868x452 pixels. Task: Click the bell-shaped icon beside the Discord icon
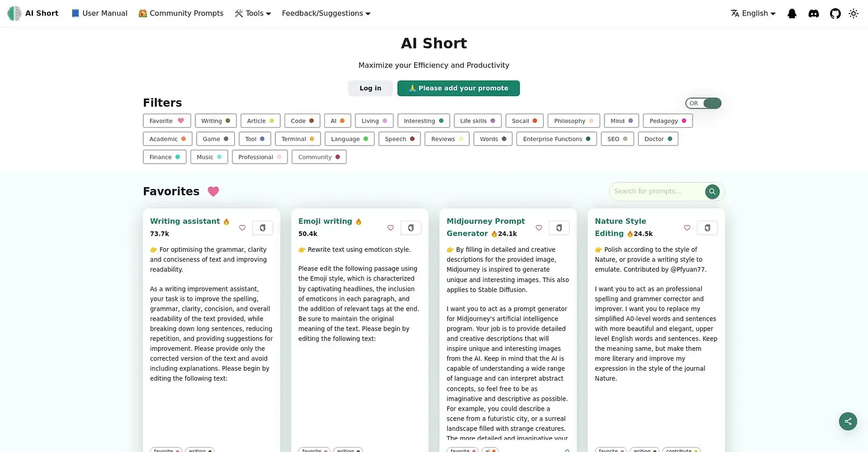pyautogui.click(x=792, y=13)
